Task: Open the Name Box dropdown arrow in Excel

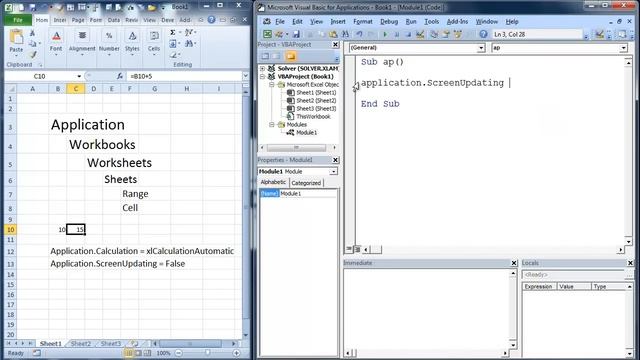Action: click(x=79, y=76)
